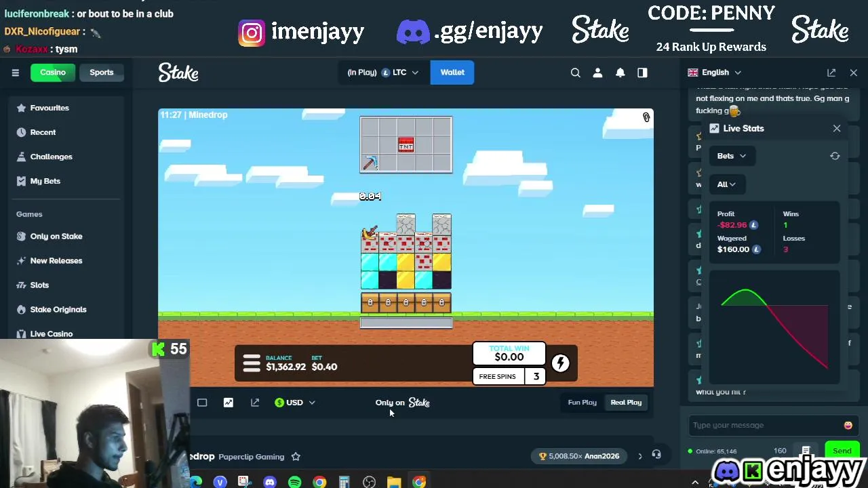This screenshot has width=868, height=488.
Task: Open the English language dropdown
Action: [715, 73]
